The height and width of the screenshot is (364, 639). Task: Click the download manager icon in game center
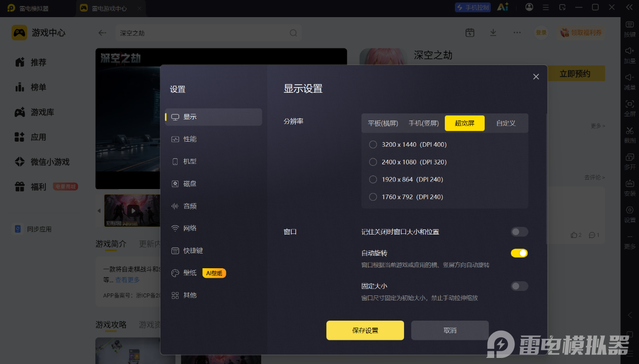click(493, 32)
